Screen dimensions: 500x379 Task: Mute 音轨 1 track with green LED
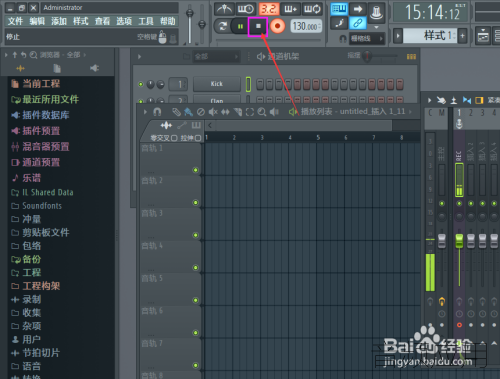[196, 170]
